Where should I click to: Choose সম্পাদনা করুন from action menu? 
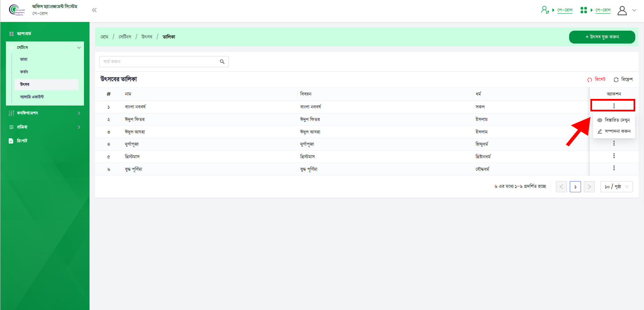[x=614, y=131]
